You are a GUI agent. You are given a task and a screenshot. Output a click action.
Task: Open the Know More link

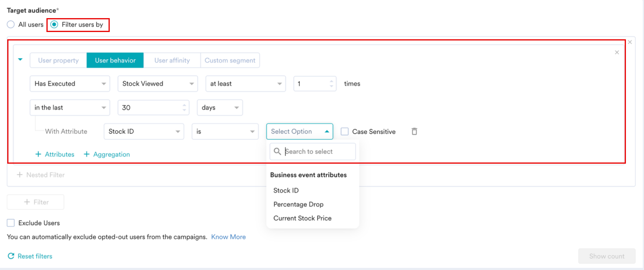[228, 237]
